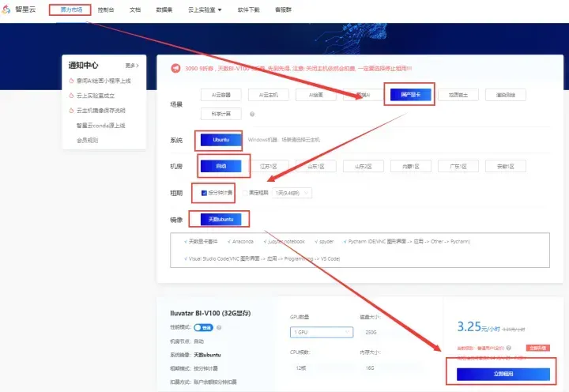Viewport: 569px width, 392px height.
Task: Open the 客服群 nav item
Action: [283, 9]
